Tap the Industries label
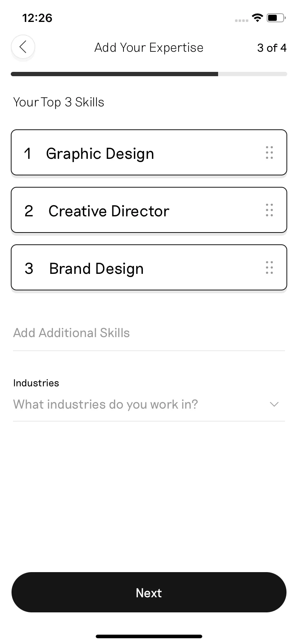 click(36, 383)
